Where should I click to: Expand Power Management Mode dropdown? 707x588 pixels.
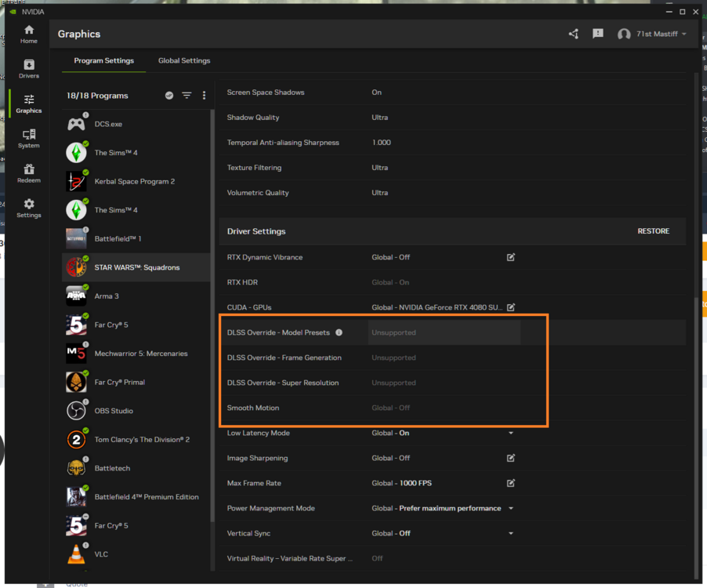[x=510, y=508]
